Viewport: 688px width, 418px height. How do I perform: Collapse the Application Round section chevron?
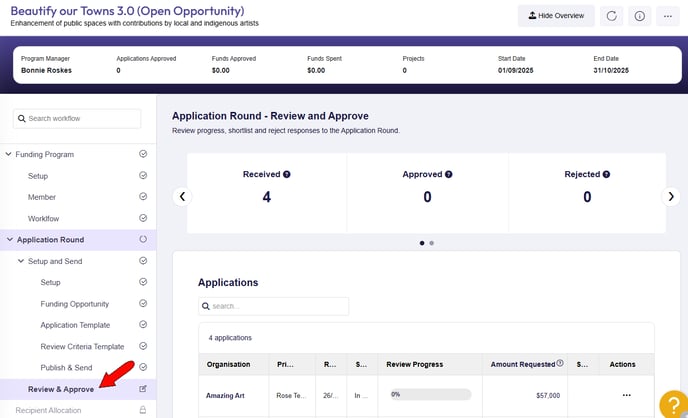[10, 239]
